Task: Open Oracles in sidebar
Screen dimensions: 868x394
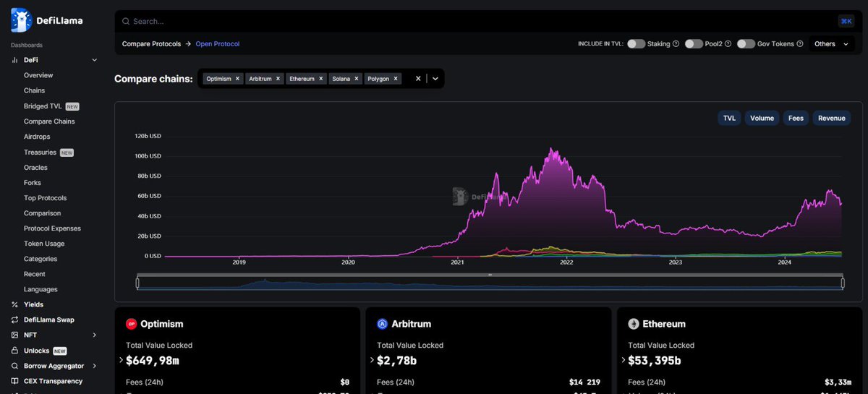Action: click(35, 168)
